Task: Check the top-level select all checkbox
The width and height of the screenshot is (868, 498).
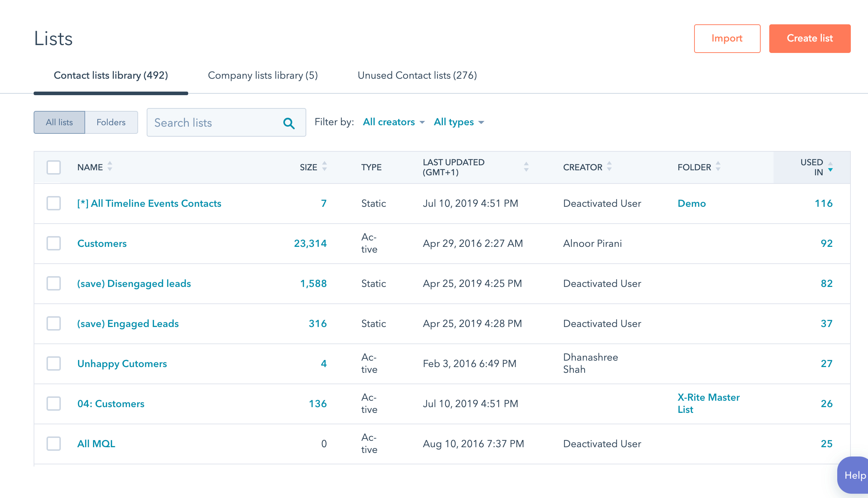Action: click(x=54, y=167)
